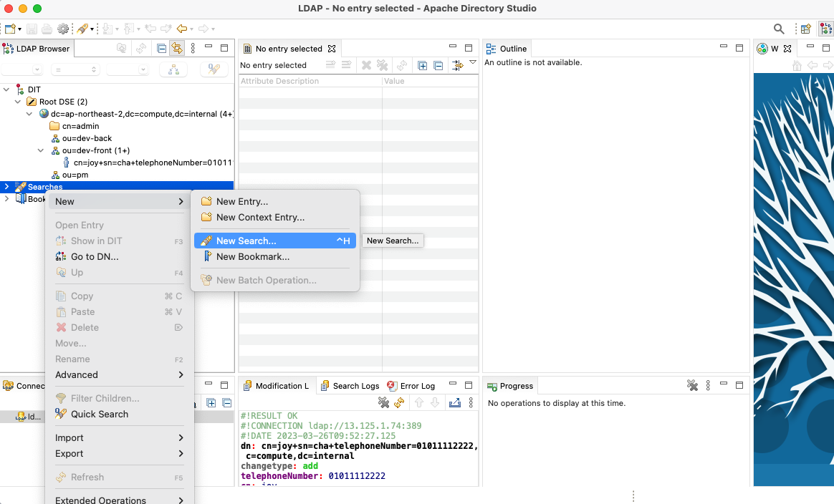Open the value combo box in quick search

point(127,69)
